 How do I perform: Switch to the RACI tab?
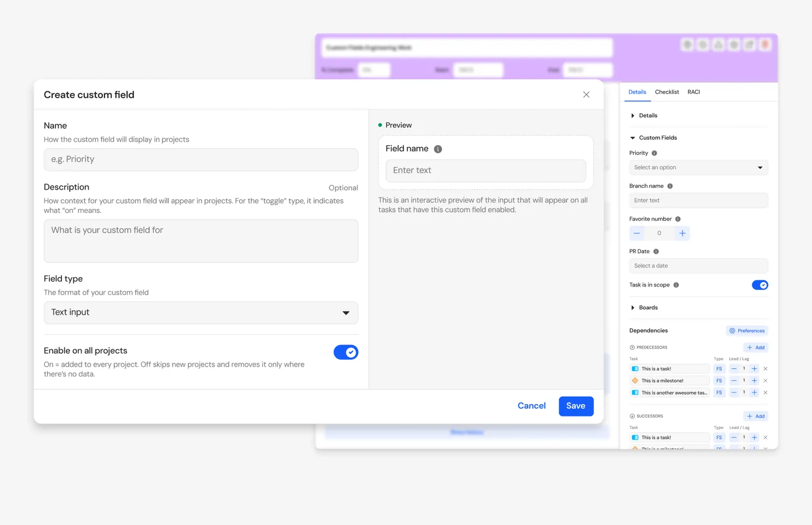click(x=694, y=92)
